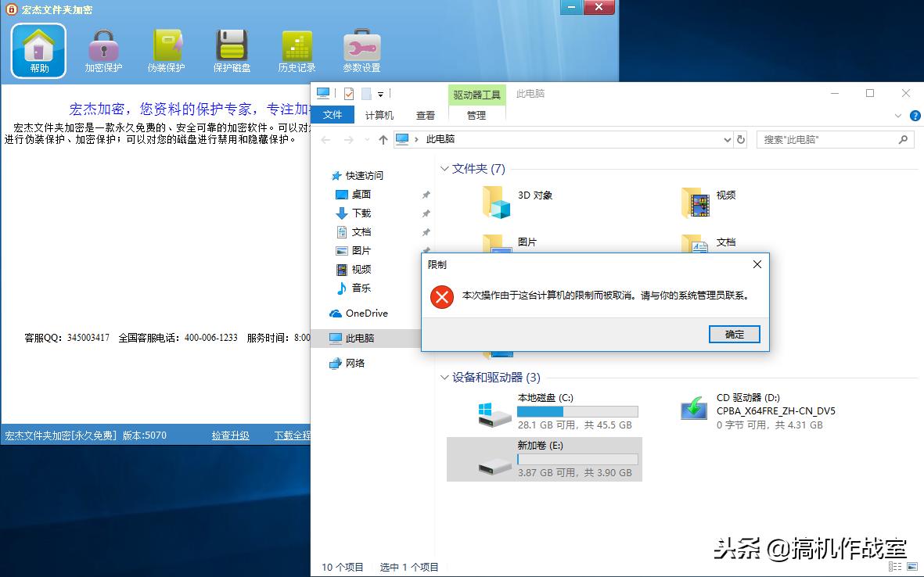
Task: Select 本地磁盘 (C:) drive
Action: coord(544,397)
